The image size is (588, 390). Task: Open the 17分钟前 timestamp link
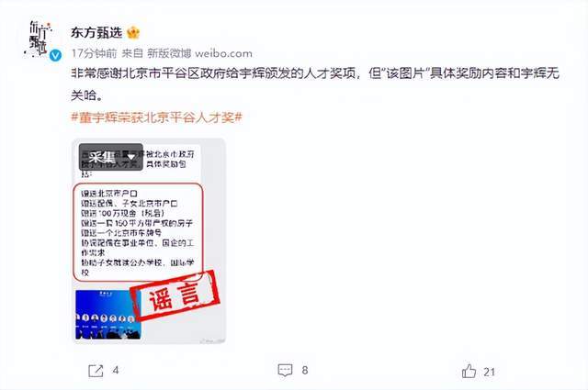click(94, 53)
